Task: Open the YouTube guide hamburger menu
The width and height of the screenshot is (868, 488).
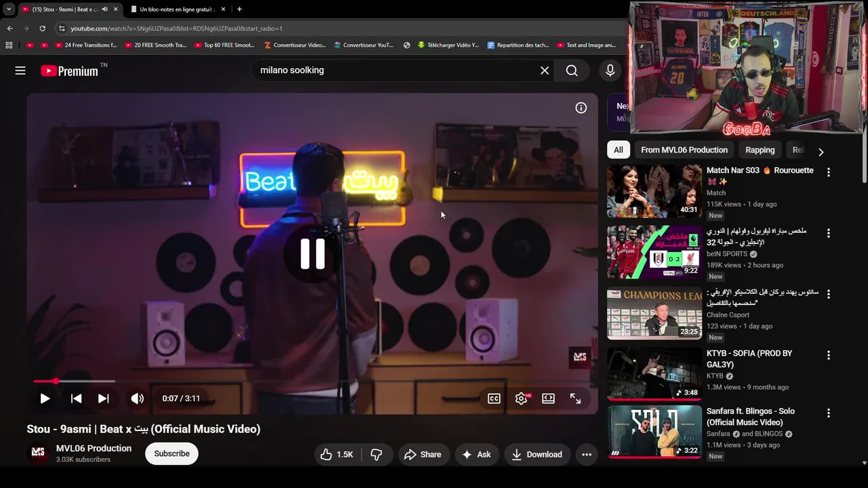Action: [20, 70]
